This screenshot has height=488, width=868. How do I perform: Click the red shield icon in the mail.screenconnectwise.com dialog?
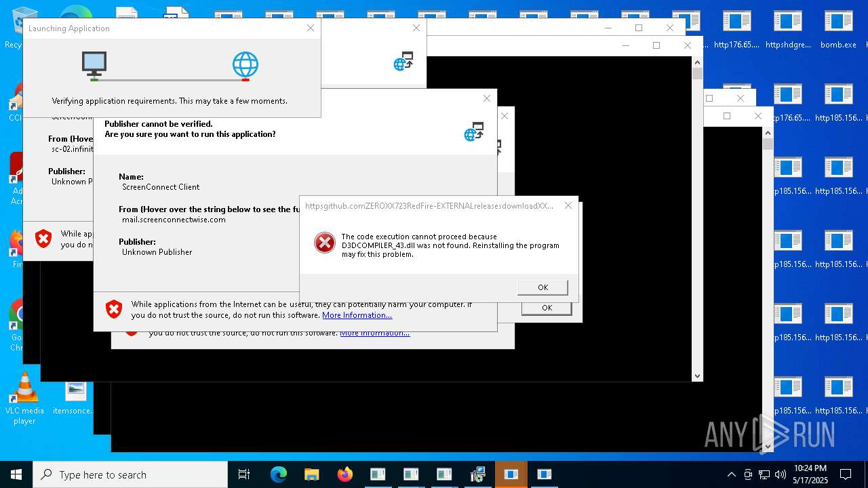pyautogui.click(x=114, y=310)
